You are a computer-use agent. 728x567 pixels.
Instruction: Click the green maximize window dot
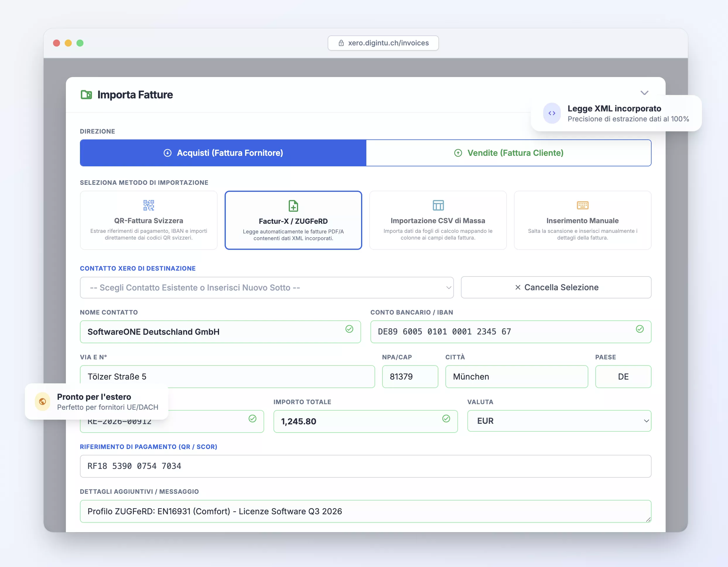pyautogui.click(x=80, y=43)
